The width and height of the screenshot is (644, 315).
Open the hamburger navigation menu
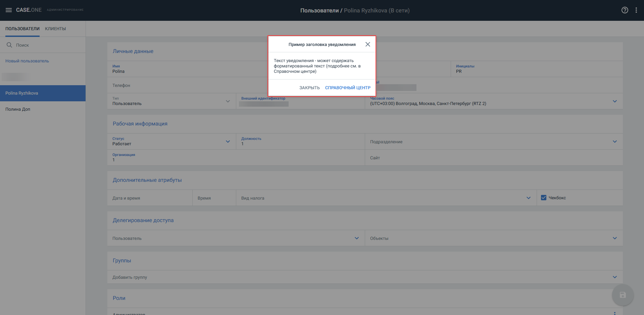coord(9,10)
